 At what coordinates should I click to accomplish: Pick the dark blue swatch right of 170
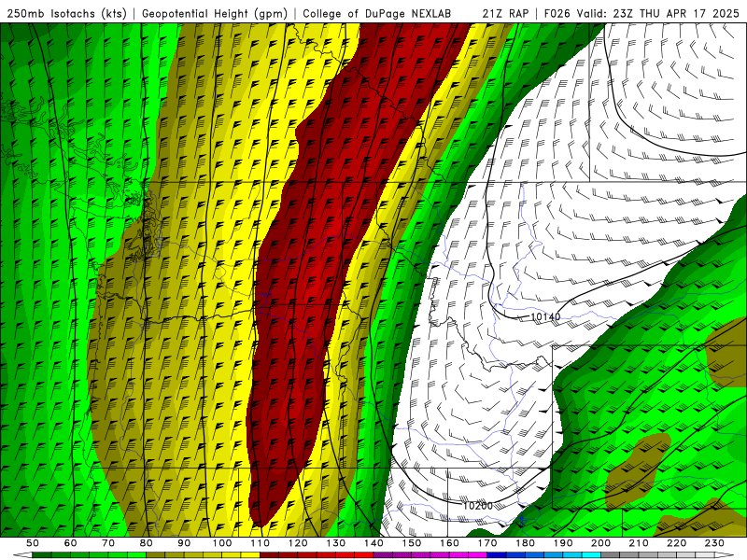pos(497,555)
